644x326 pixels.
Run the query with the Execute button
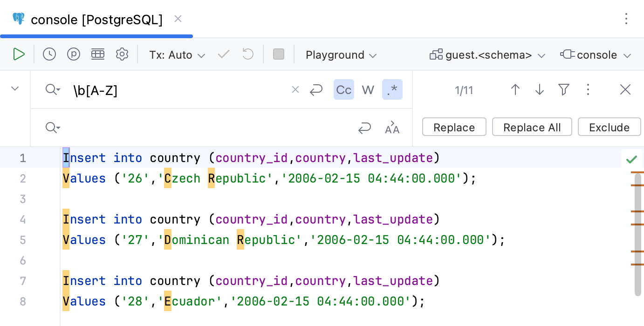pos(19,54)
